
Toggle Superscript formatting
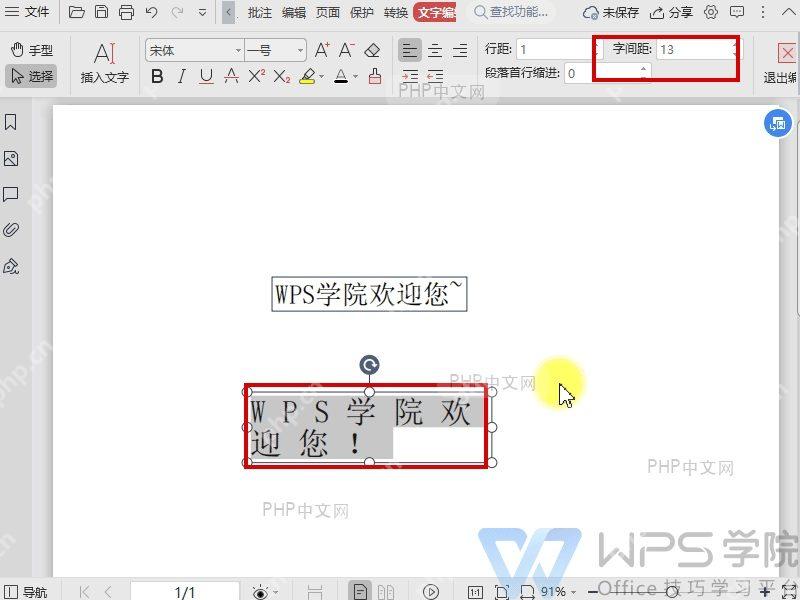(x=257, y=77)
